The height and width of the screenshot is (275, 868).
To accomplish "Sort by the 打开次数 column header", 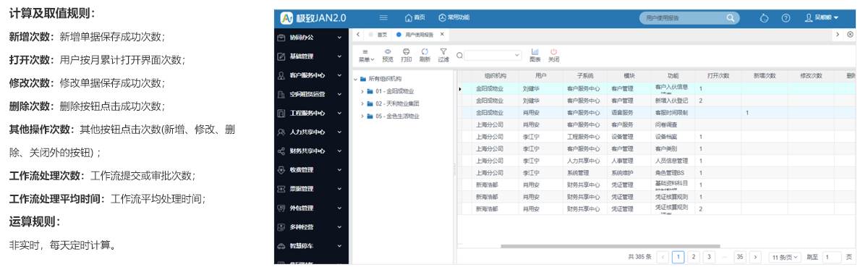I will click(x=718, y=75).
